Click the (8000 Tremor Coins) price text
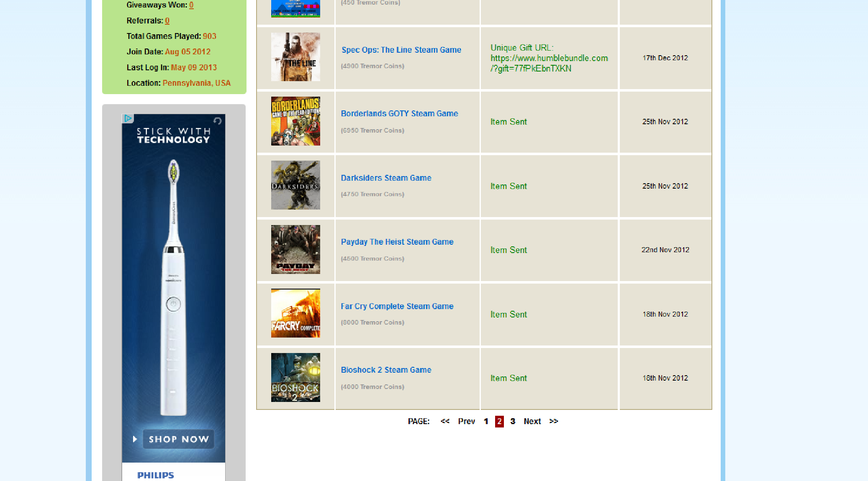The width and height of the screenshot is (868, 481). tap(372, 322)
